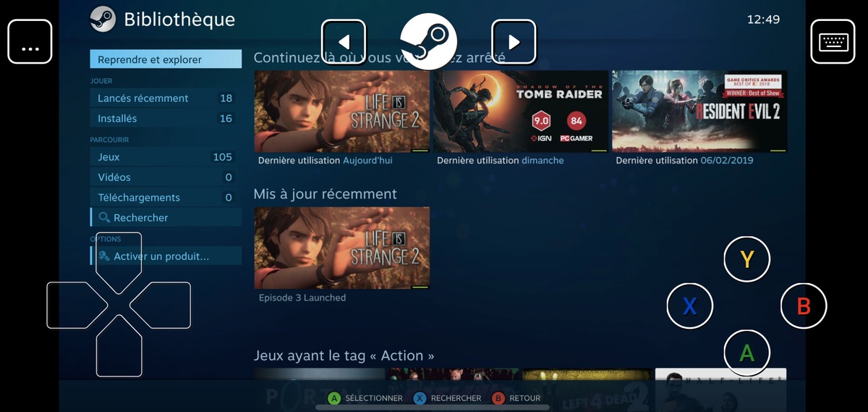Tap the green A gamepad button
Image resolution: width=868 pixels, height=412 pixels.
(x=747, y=353)
